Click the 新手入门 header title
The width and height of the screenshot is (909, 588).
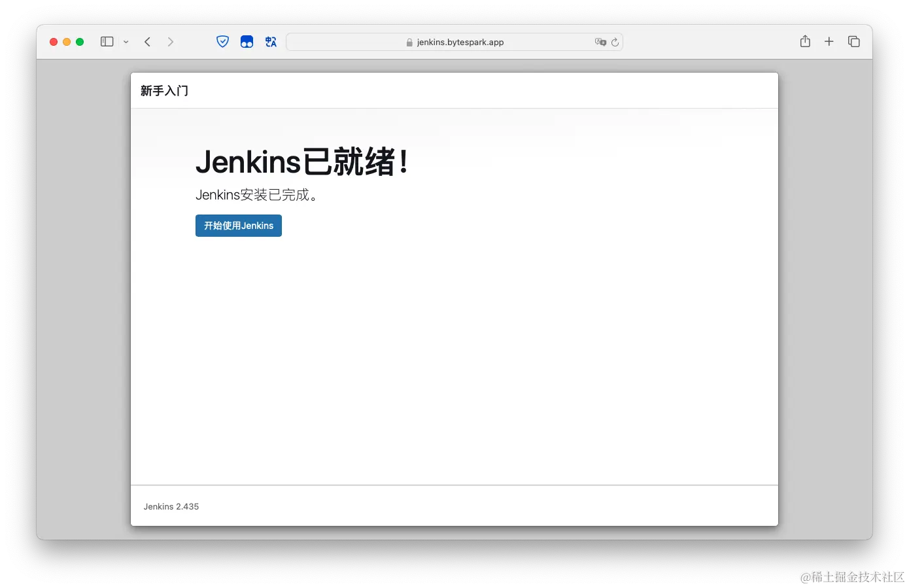[164, 91]
